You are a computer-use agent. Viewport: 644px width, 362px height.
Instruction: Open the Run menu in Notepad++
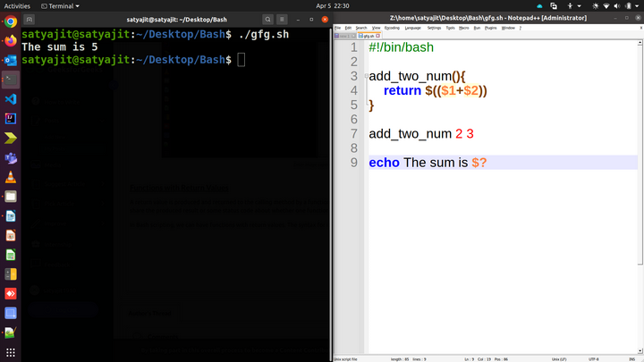click(x=477, y=28)
